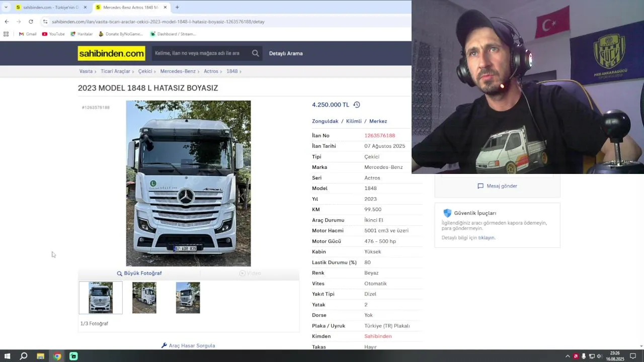Click the Mesaj gönder button

497,186
